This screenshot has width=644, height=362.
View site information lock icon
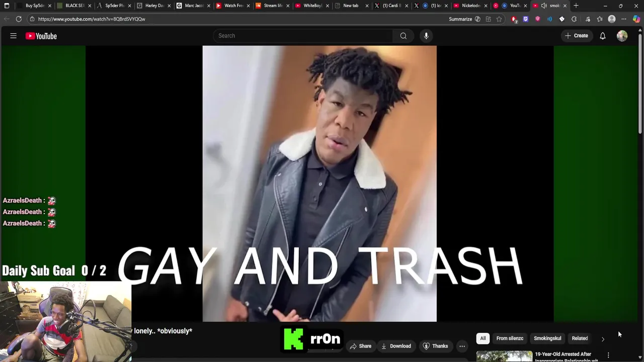coord(32,19)
